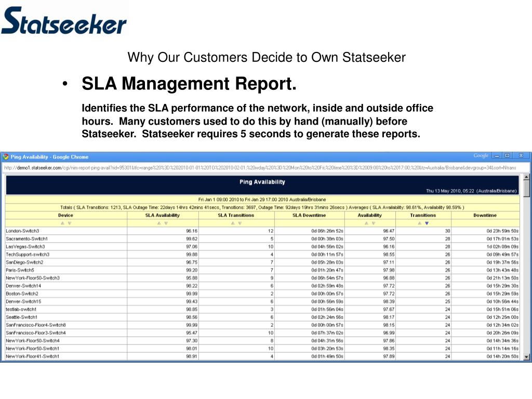Close the Ping Availability window

click(521, 156)
